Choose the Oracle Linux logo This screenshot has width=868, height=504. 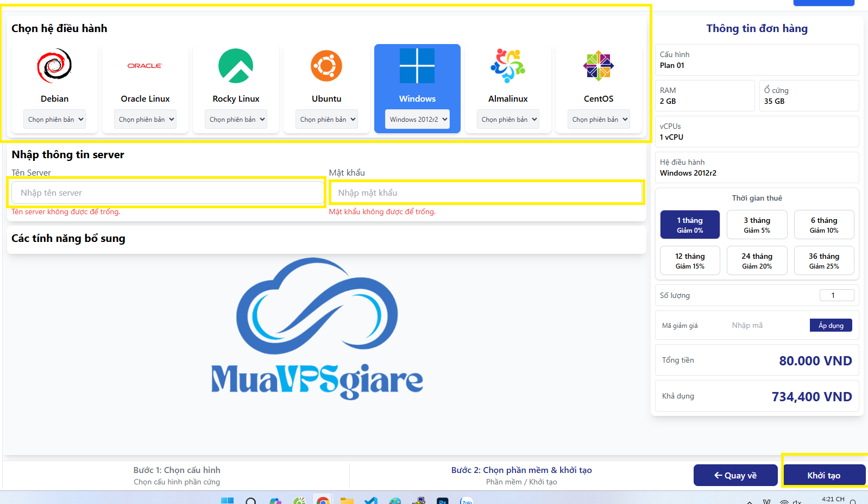point(145,66)
